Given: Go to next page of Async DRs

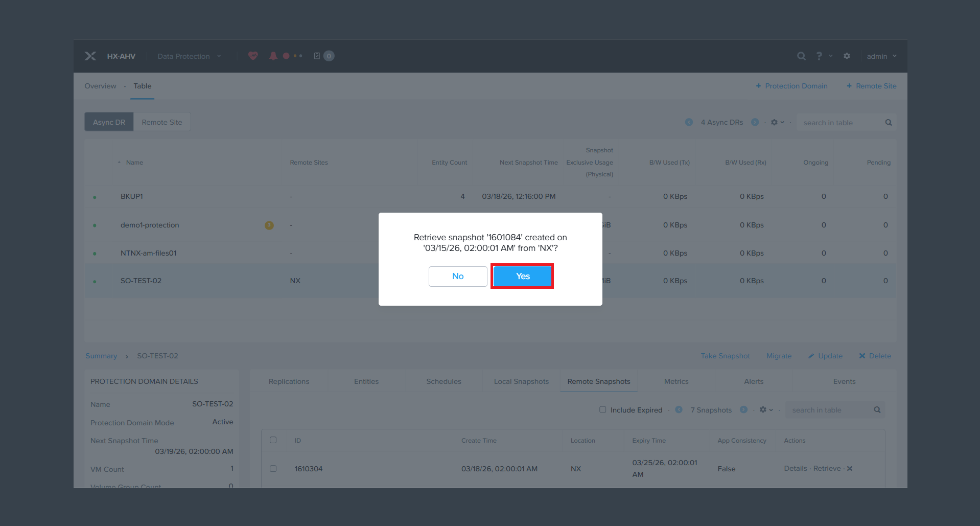Looking at the screenshot, I should click(x=755, y=122).
